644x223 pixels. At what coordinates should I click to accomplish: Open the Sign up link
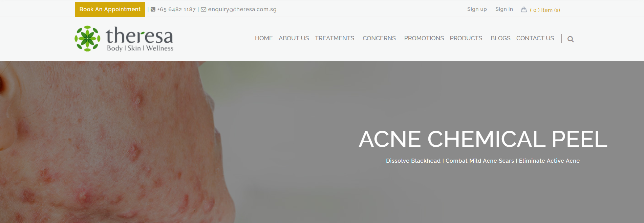coord(477,9)
